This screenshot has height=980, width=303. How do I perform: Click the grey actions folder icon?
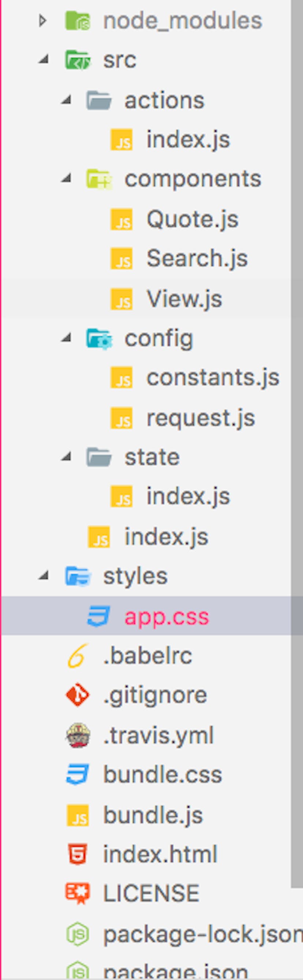[x=99, y=100]
